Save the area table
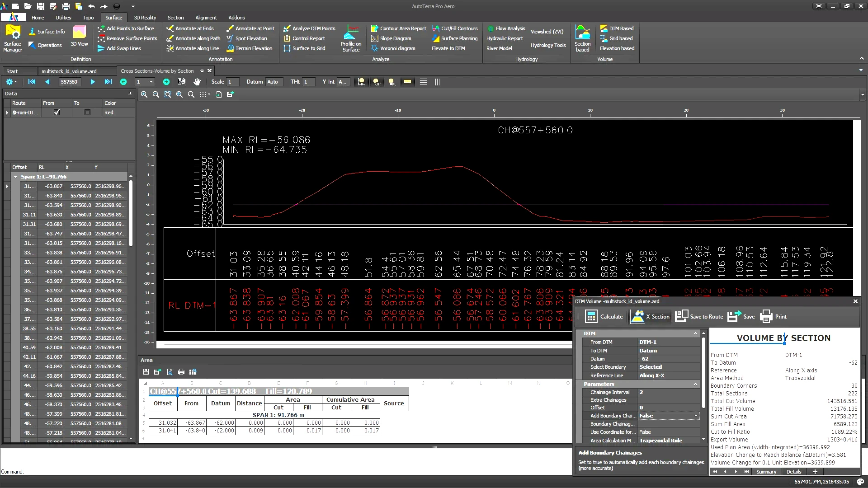 tap(146, 372)
